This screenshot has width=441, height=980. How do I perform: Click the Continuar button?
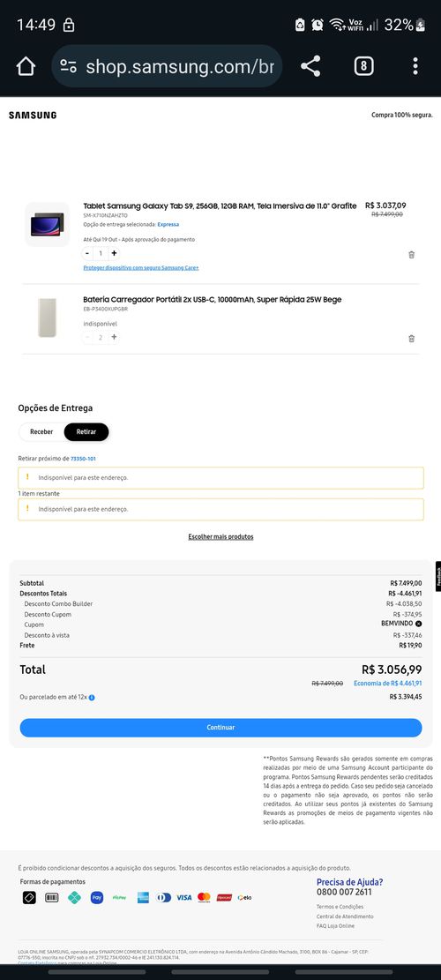220,728
